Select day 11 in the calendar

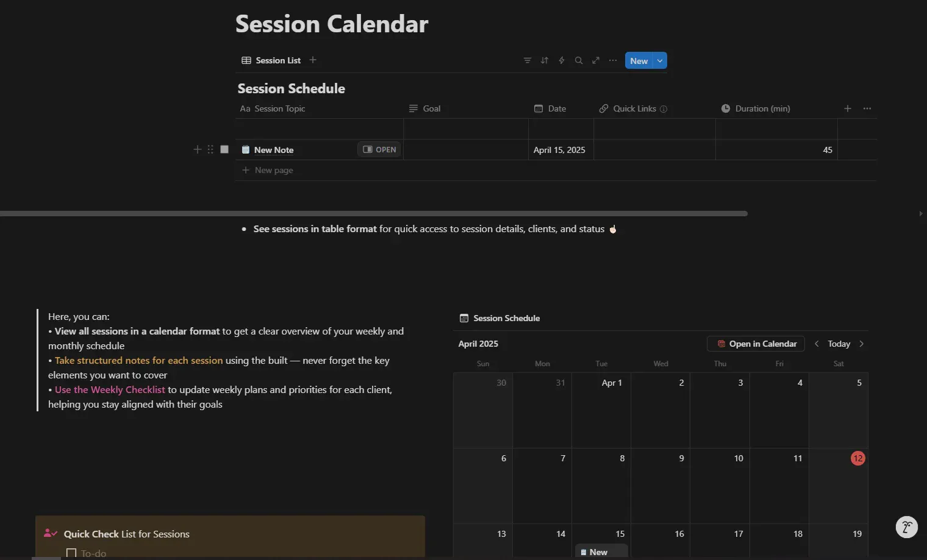coord(779,486)
